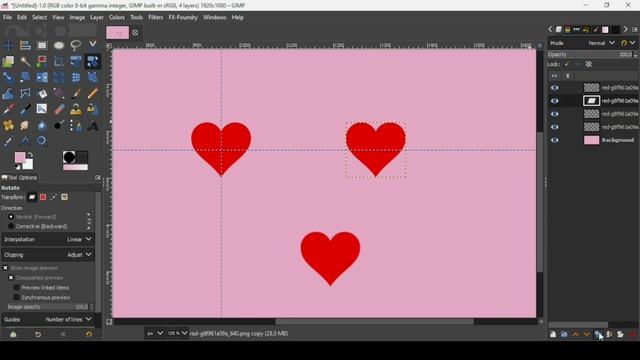Open the File menu

click(x=7, y=18)
